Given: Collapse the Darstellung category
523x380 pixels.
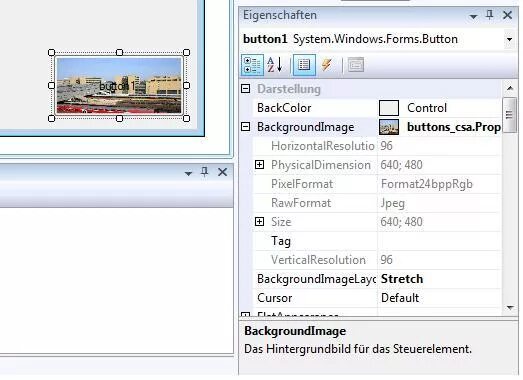Looking at the screenshot, I should (x=246, y=89).
